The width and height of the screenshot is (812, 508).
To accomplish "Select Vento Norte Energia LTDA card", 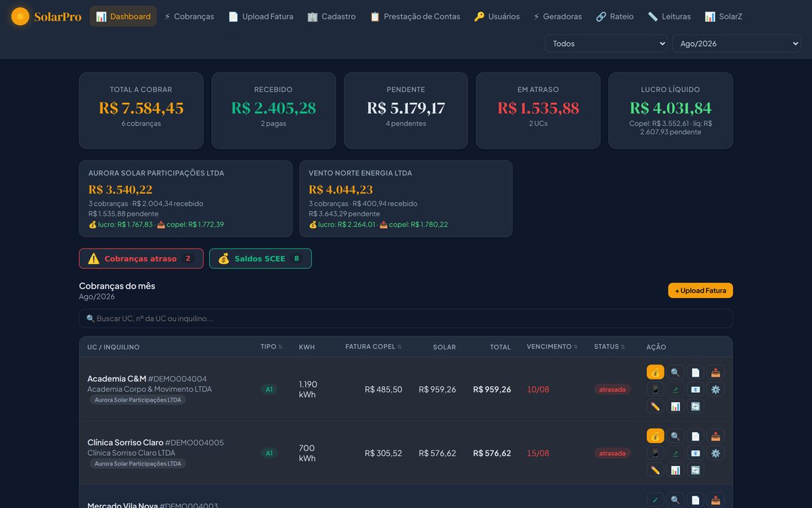I will click(406, 198).
